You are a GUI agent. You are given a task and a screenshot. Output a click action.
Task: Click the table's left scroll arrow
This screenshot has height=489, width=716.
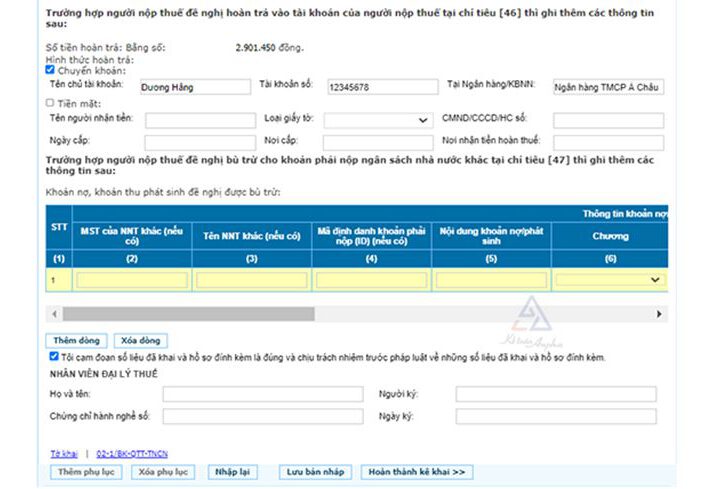pyautogui.click(x=52, y=313)
